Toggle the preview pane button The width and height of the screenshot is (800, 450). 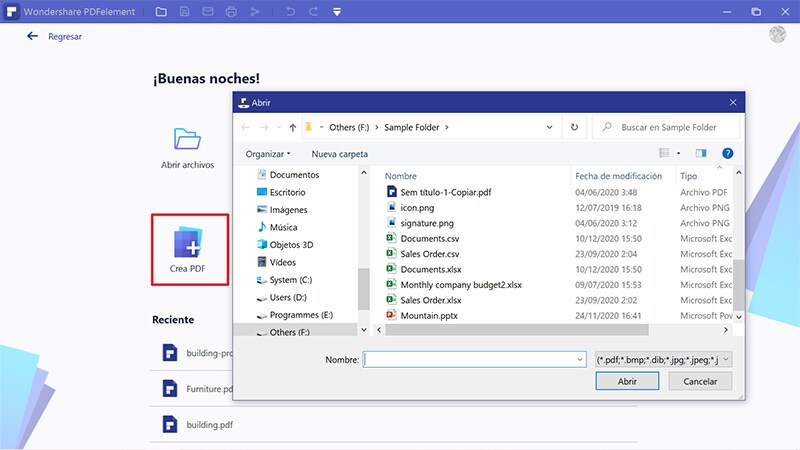pos(701,154)
